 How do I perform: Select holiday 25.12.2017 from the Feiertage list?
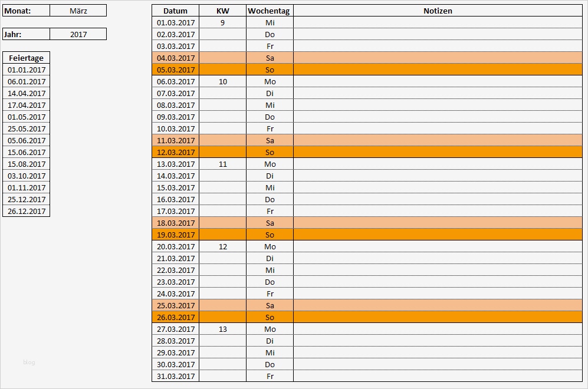pos(26,199)
